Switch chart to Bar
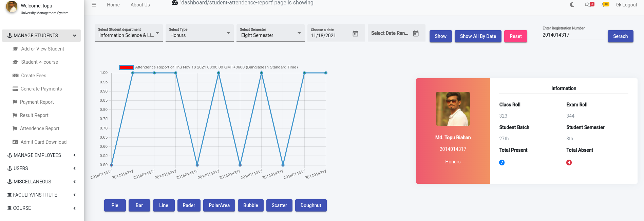The width and height of the screenshot is (644, 221). [x=139, y=205]
